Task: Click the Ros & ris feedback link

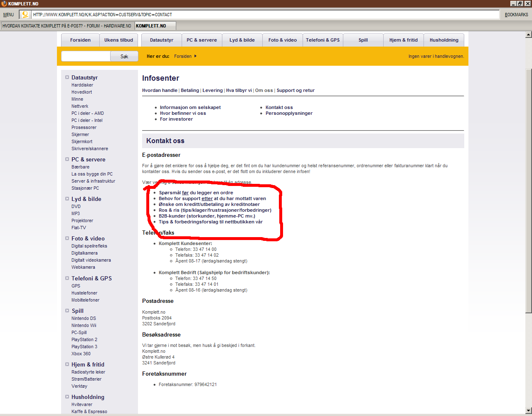Action: tap(215, 210)
